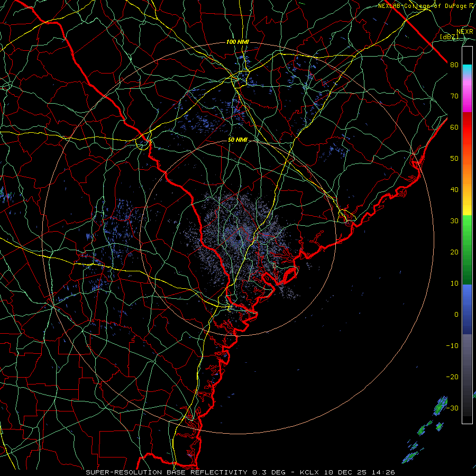Image resolution: width=476 pixels, height=476 pixels.
Task: Click the -20 value on dBZ scale
Action: (452, 377)
